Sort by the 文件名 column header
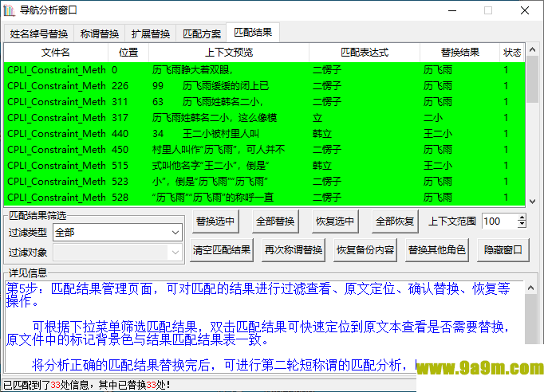This screenshot has height=392, width=544. (56, 53)
